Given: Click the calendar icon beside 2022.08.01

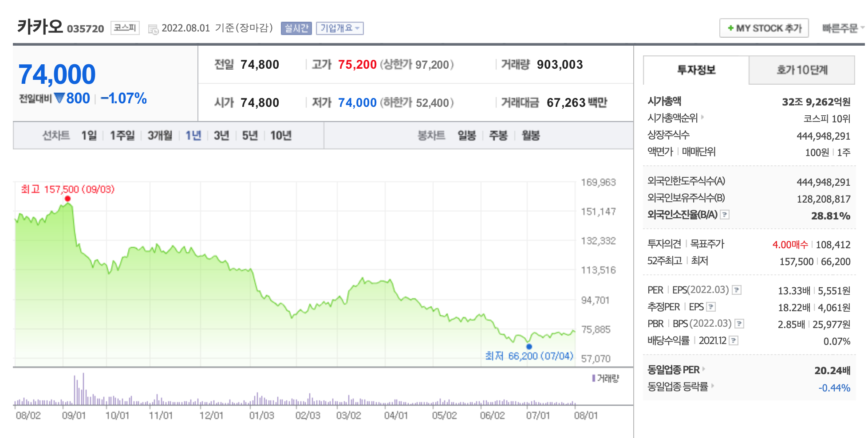Looking at the screenshot, I should (x=153, y=30).
